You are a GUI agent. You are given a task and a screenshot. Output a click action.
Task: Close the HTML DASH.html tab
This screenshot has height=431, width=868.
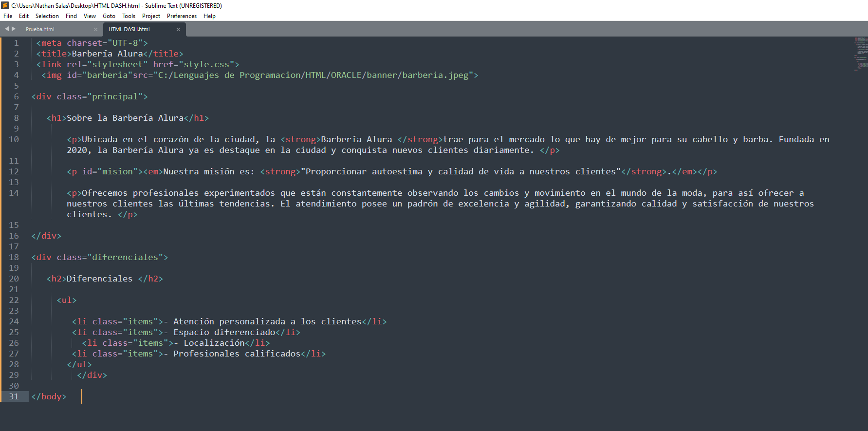(178, 29)
